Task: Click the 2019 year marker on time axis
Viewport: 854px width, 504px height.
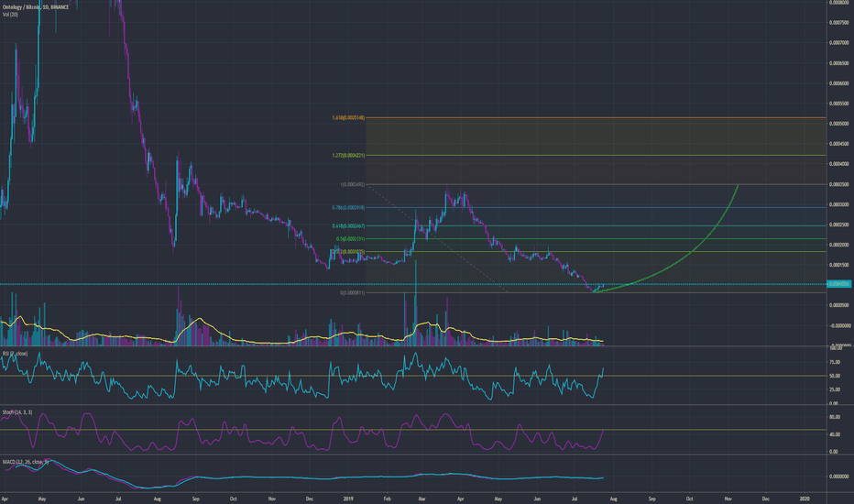Action: pos(348,499)
